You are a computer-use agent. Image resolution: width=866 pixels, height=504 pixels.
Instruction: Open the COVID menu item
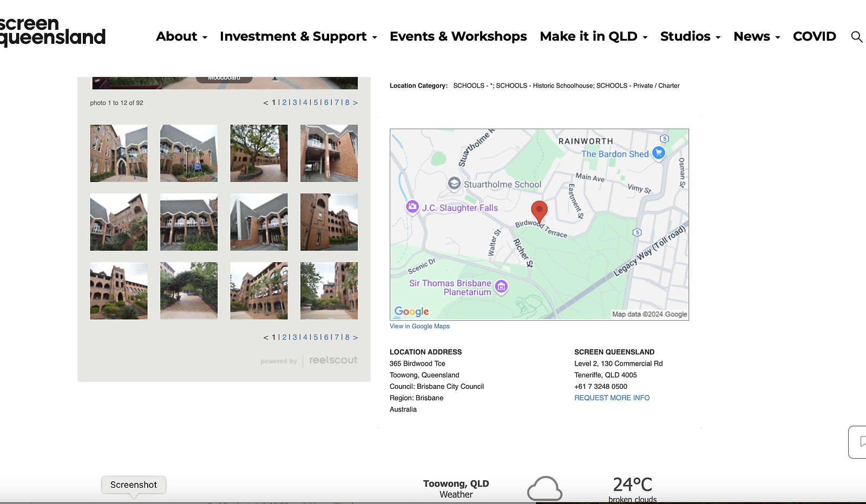pyautogui.click(x=814, y=36)
